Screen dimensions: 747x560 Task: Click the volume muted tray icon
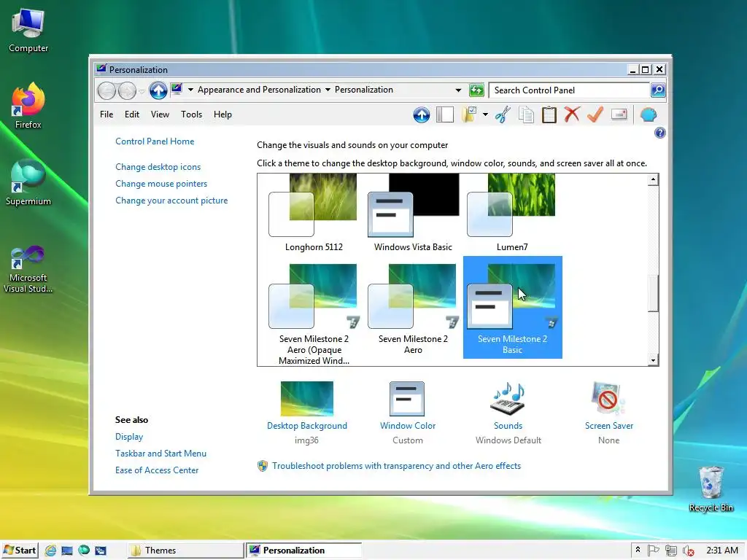click(688, 551)
